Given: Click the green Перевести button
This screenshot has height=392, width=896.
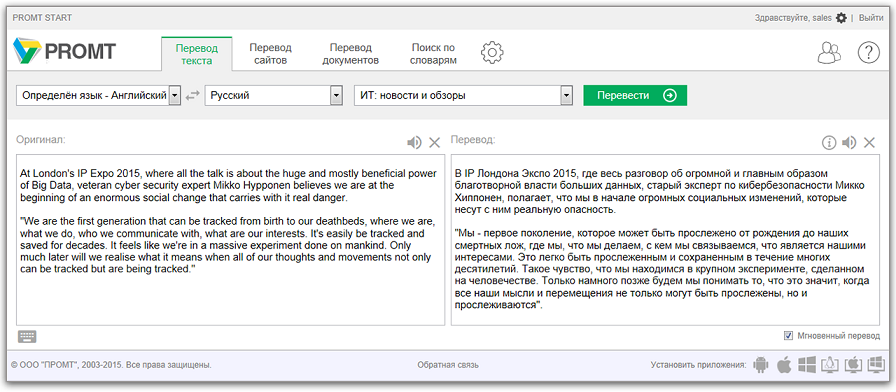Looking at the screenshot, I should [x=635, y=95].
